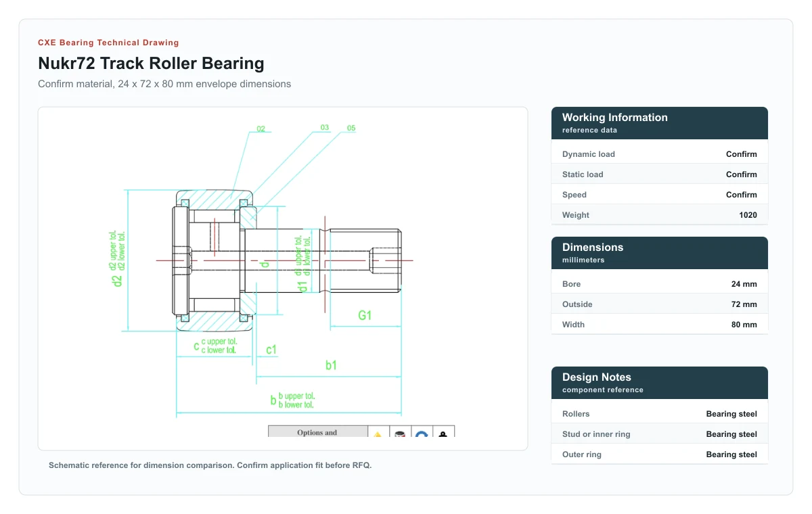Click 'Confirm' value for Speed
Viewport: 812px width, 514px height.
click(x=742, y=195)
